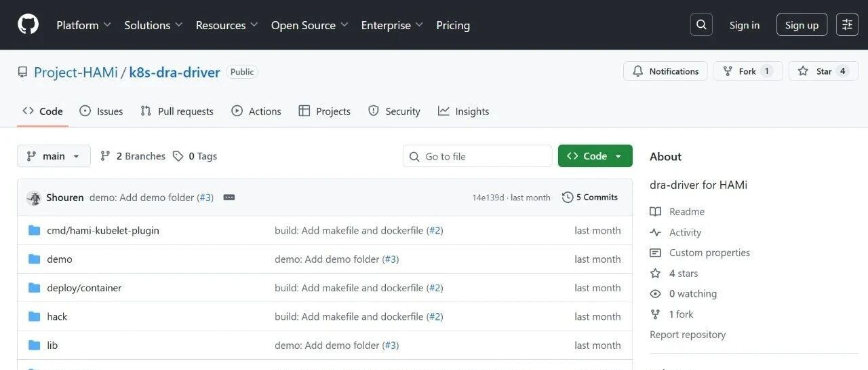
Task: Click the repository icon before Project-HAMi
Action: click(x=23, y=72)
